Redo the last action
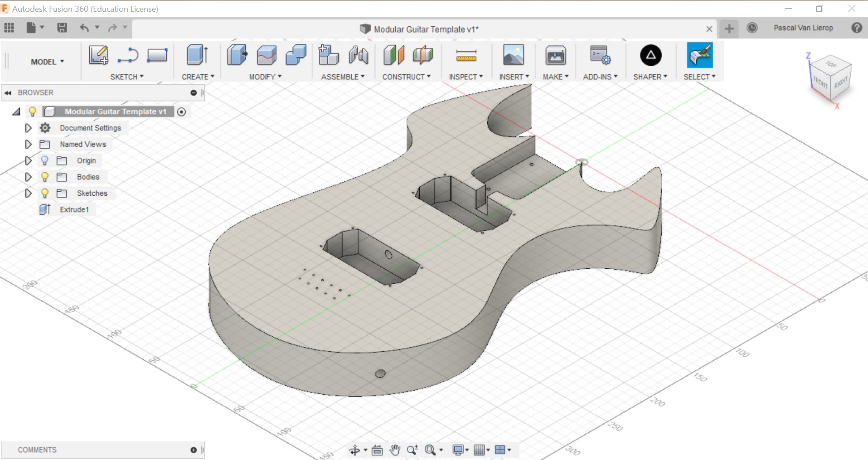This screenshot has height=460, width=868. [x=112, y=28]
